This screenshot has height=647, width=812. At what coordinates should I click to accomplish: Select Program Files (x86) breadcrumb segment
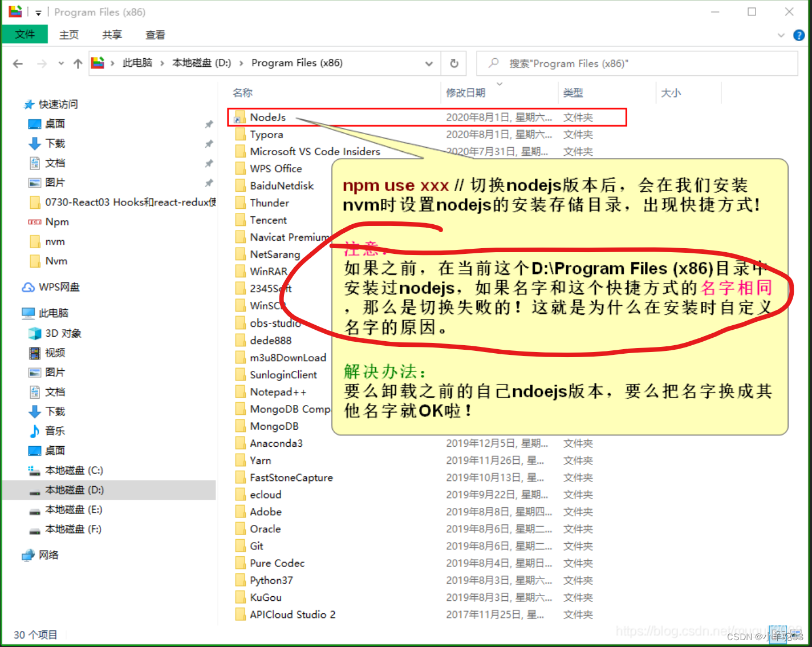[297, 63]
